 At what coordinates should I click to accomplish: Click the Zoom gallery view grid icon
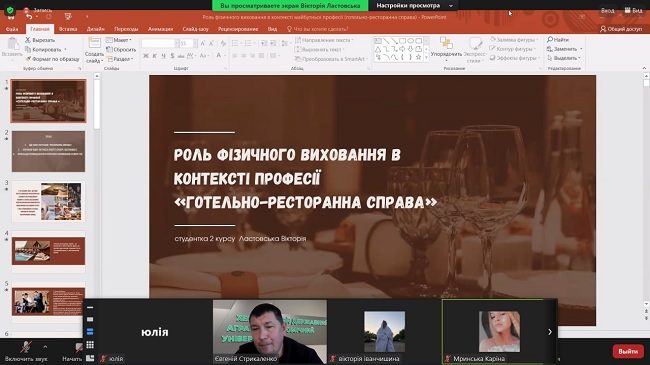coord(90,345)
